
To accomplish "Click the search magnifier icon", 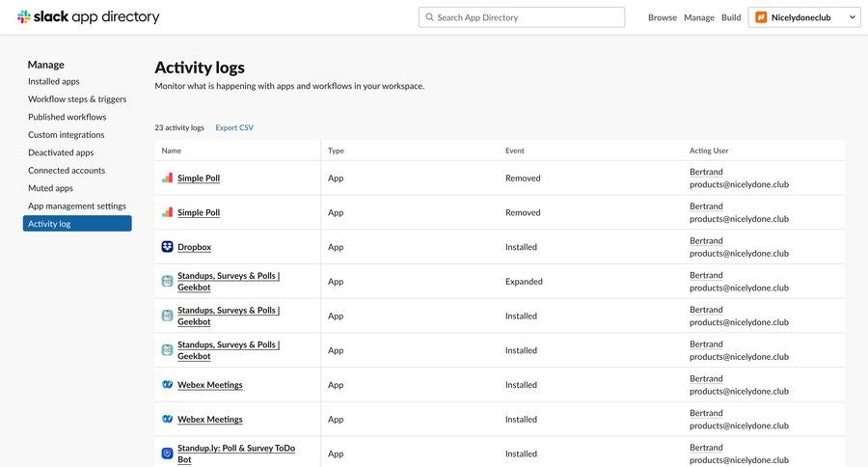I will point(429,17).
